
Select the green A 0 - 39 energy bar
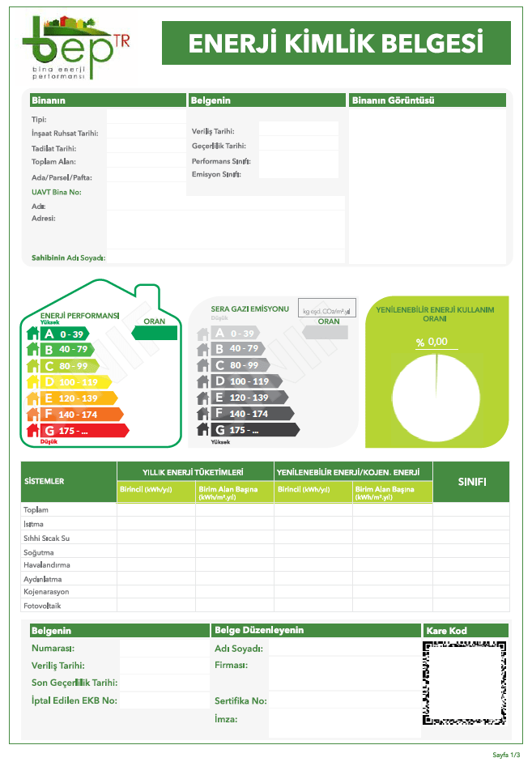[65, 334]
